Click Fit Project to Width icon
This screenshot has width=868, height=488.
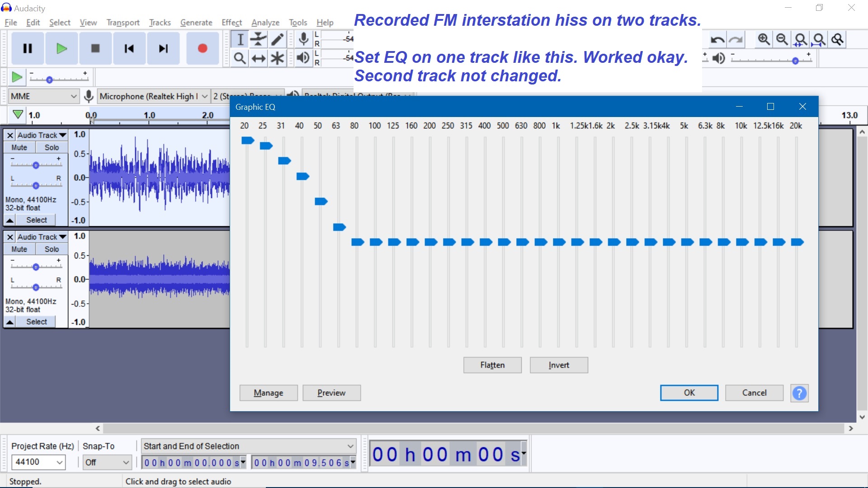(819, 40)
